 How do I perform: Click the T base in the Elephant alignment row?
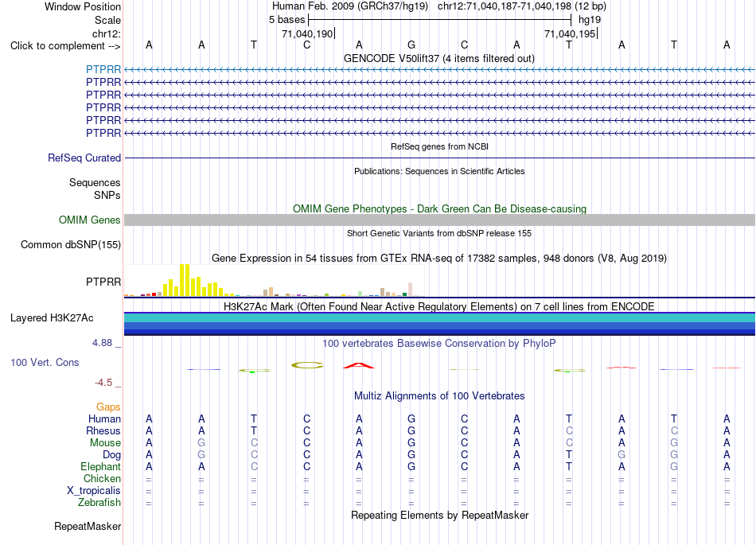(x=569, y=466)
